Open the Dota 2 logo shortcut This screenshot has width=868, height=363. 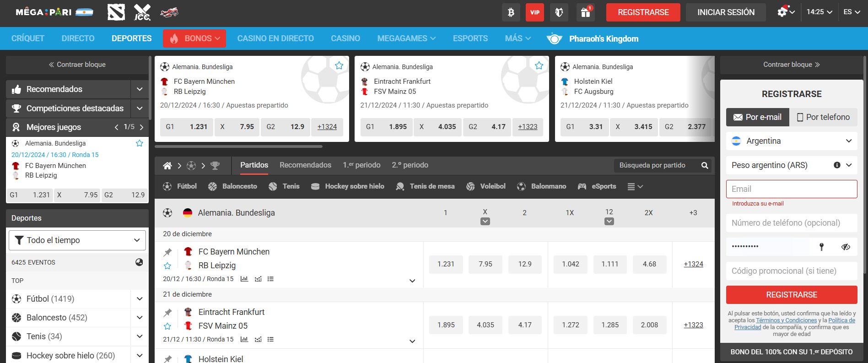click(116, 12)
